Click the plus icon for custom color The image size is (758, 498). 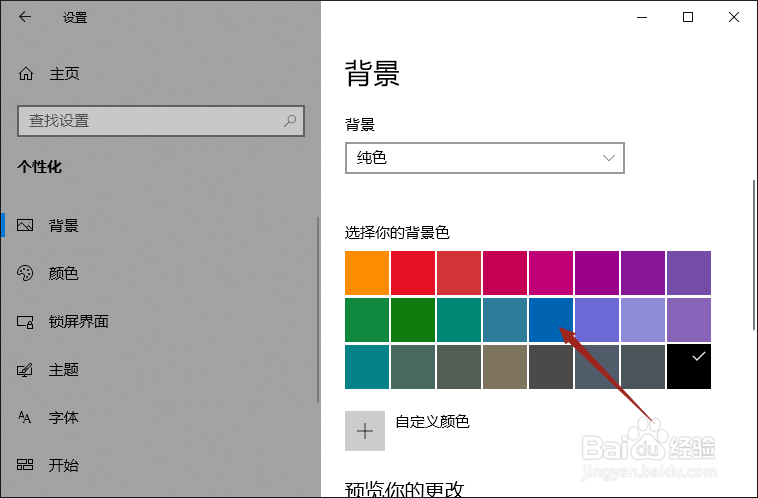coord(365,431)
